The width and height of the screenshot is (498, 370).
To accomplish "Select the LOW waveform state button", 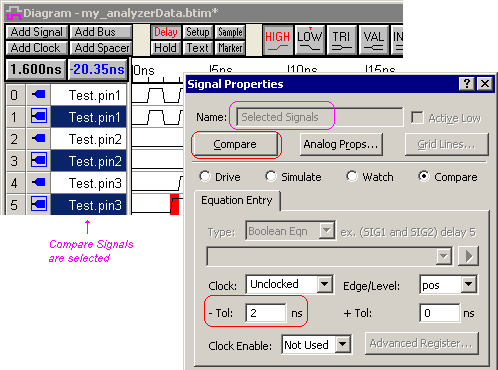I will (310, 40).
